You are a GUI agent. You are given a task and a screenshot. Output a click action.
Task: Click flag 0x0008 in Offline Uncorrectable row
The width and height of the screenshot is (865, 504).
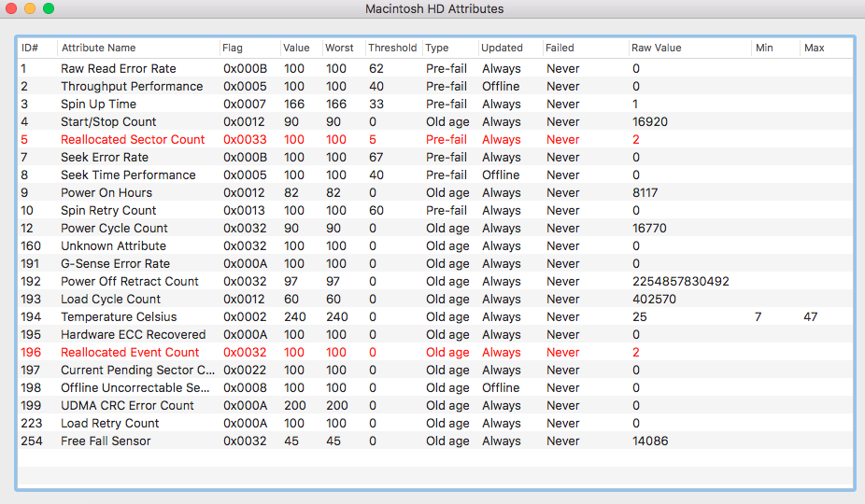pyautogui.click(x=245, y=387)
